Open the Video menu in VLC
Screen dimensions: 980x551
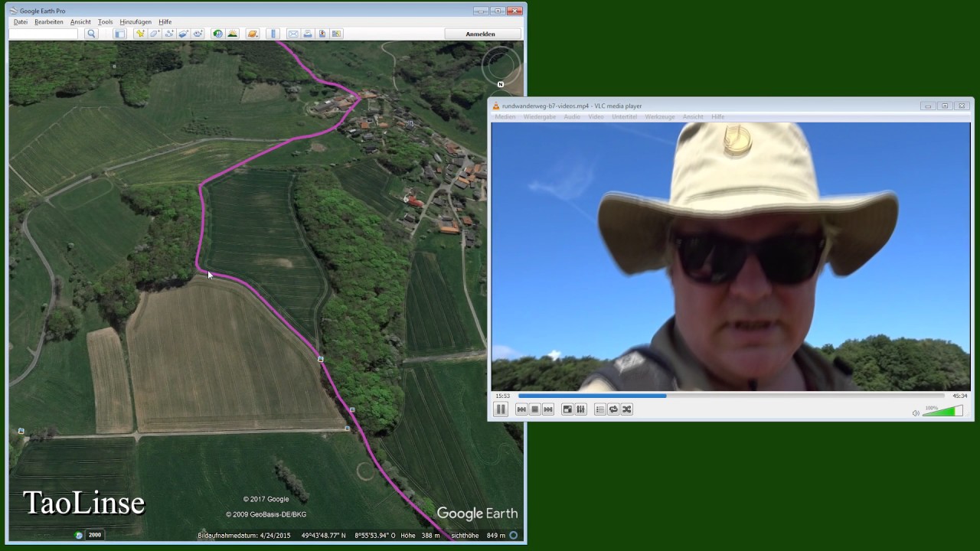tap(596, 116)
